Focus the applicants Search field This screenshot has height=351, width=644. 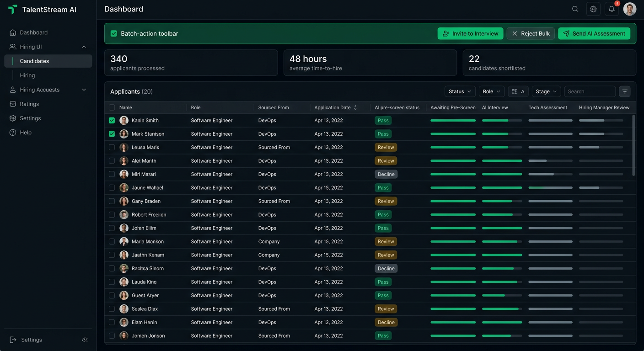click(590, 91)
